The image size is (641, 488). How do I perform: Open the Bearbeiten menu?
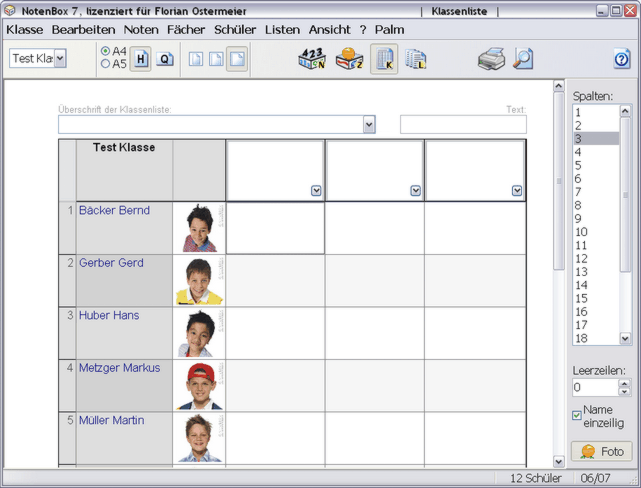click(83, 30)
